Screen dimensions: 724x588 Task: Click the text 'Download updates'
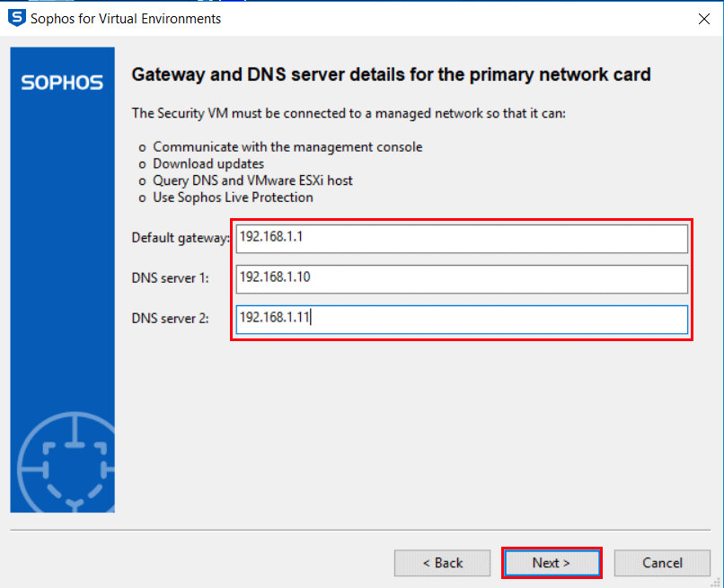click(208, 164)
